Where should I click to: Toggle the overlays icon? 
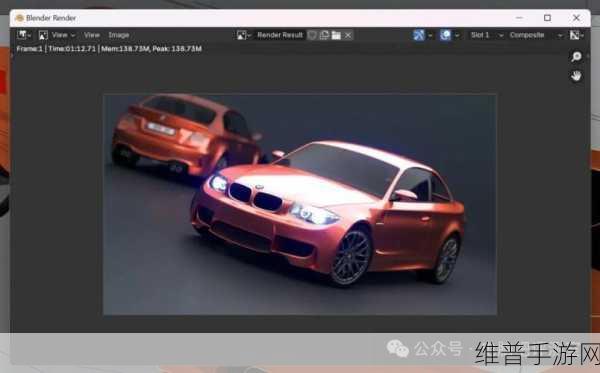click(445, 35)
